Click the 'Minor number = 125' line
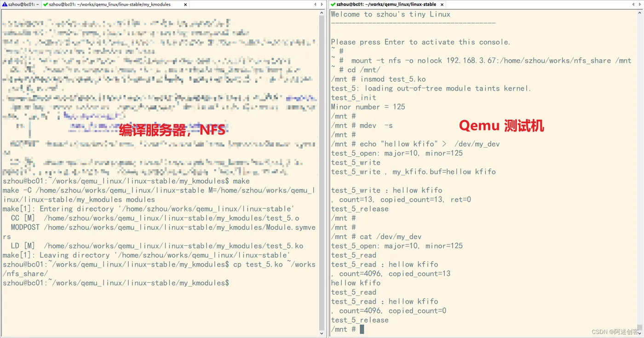 point(368,107)
